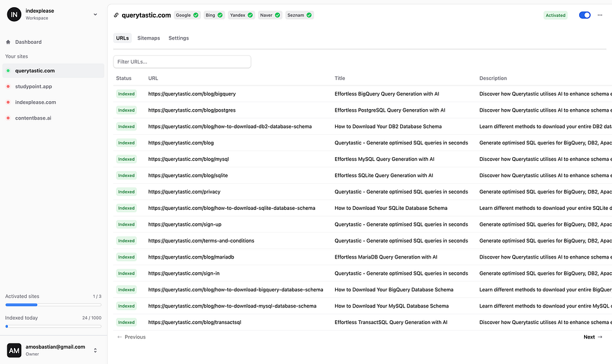Go to the Previous page of URLs

tap(131, 337)
